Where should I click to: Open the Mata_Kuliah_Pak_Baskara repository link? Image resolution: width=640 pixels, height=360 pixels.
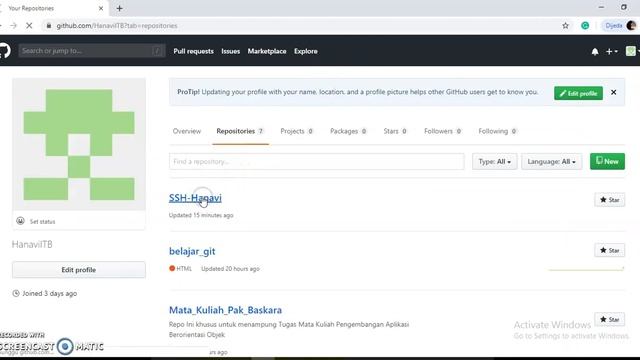coord(225,310)
